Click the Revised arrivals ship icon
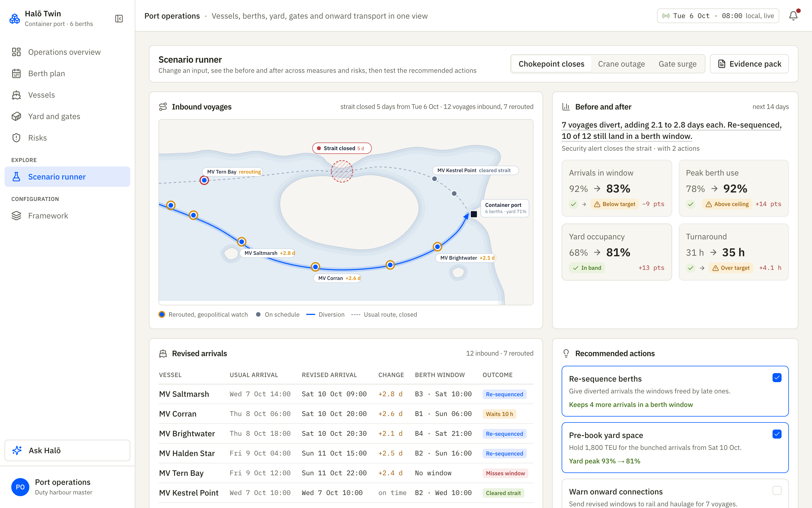The image size is (812, 508). (x=163, y=353)
